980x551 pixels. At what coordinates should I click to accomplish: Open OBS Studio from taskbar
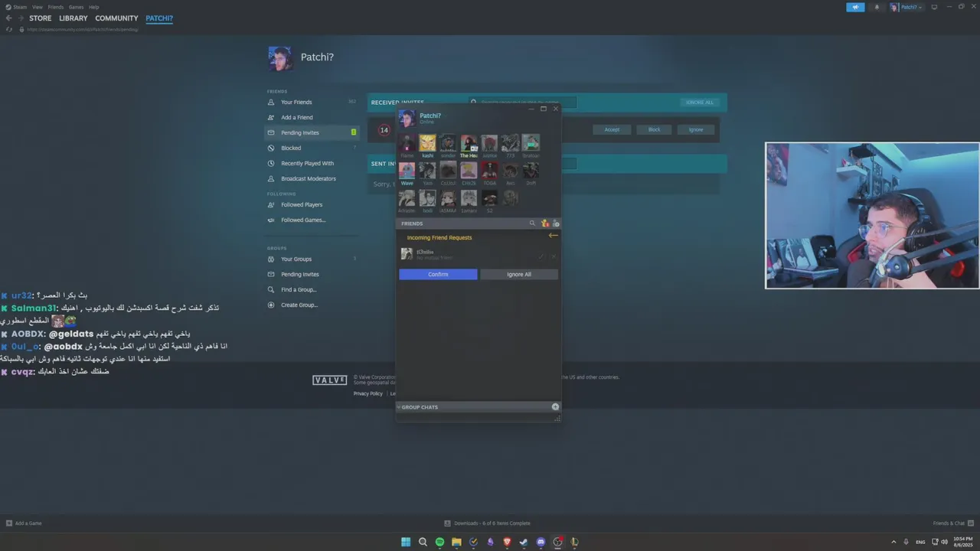tap(557, 542)
